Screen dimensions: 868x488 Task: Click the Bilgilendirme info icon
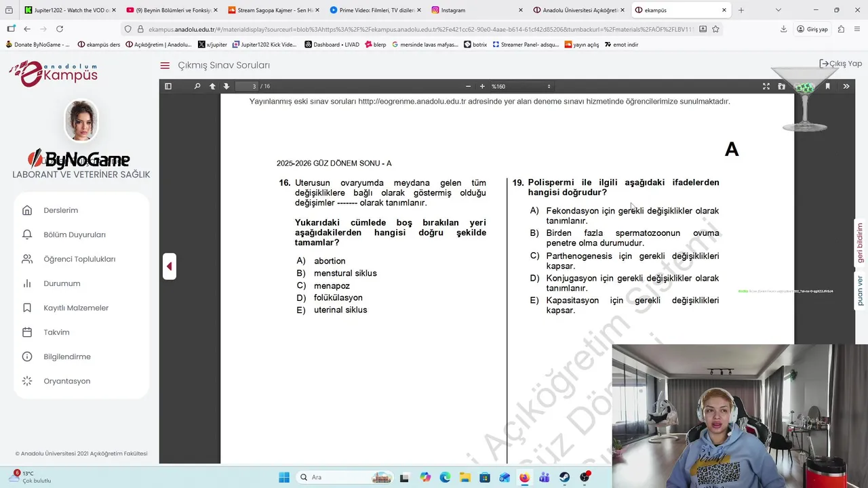[27, 357]
